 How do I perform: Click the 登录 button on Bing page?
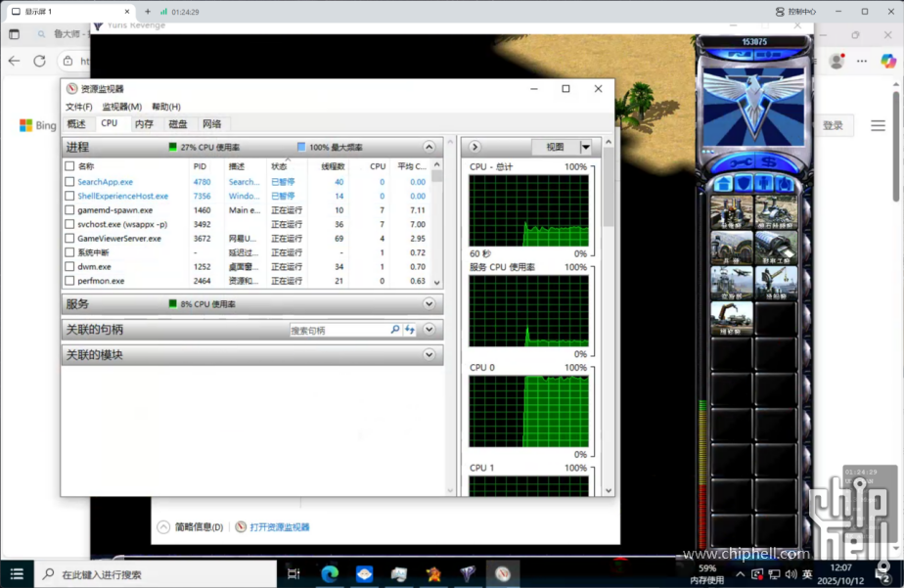(x=832, y=125)
